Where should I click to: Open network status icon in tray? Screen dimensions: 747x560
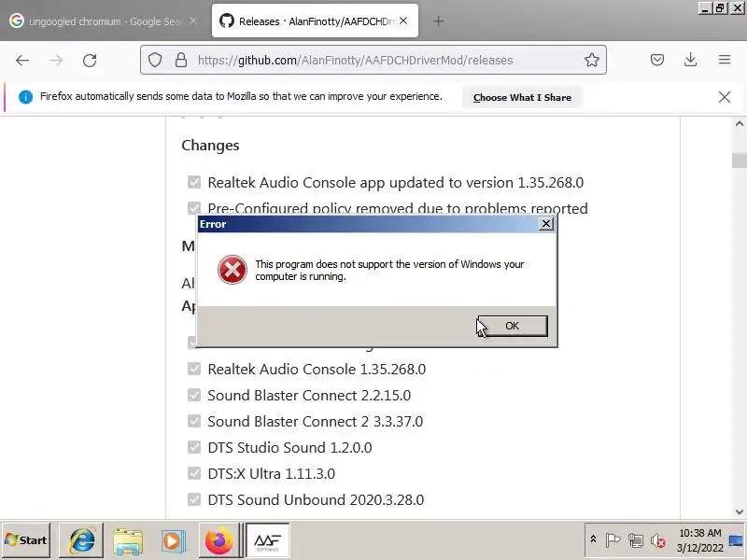pyautogui.click(x=636, y=540)
